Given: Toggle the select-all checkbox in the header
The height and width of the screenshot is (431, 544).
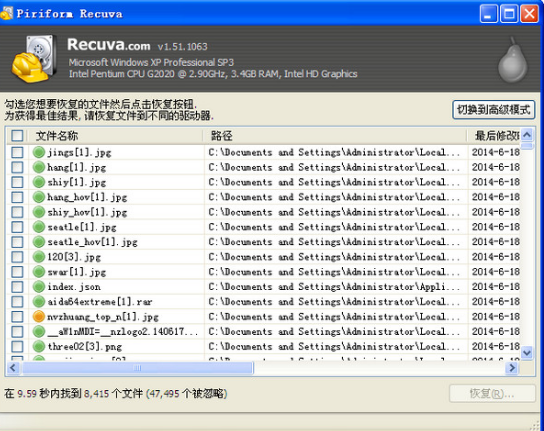Looking at the screenshot, I should click(17, 135).
